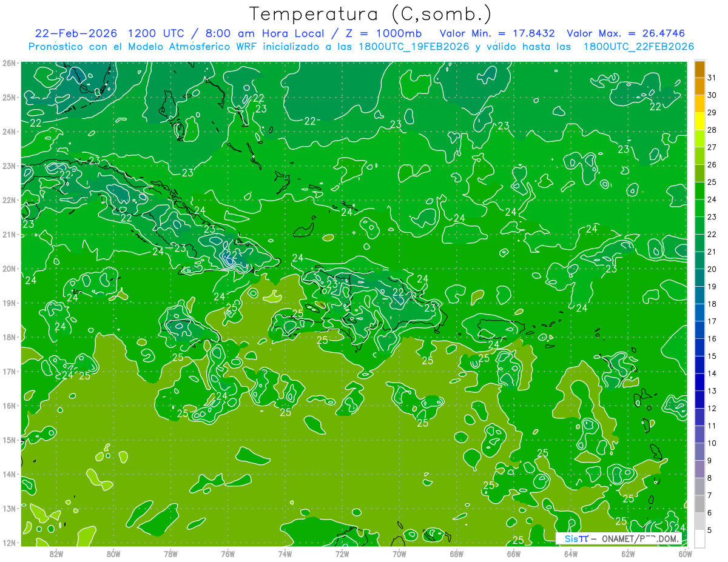The width and height of the screenshot is (728, 562).
Task: Click the color legend value '10'
Action: [x=712, y=443]
